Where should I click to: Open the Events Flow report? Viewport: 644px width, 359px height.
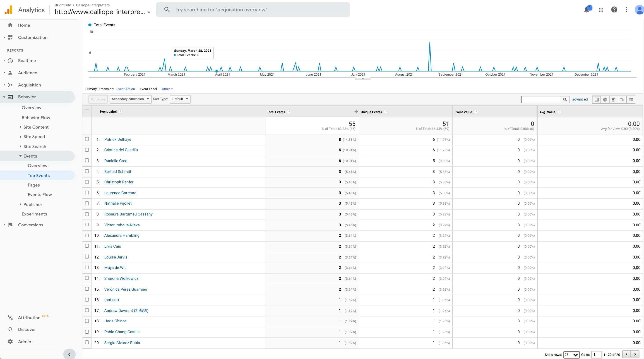[40, 194]
